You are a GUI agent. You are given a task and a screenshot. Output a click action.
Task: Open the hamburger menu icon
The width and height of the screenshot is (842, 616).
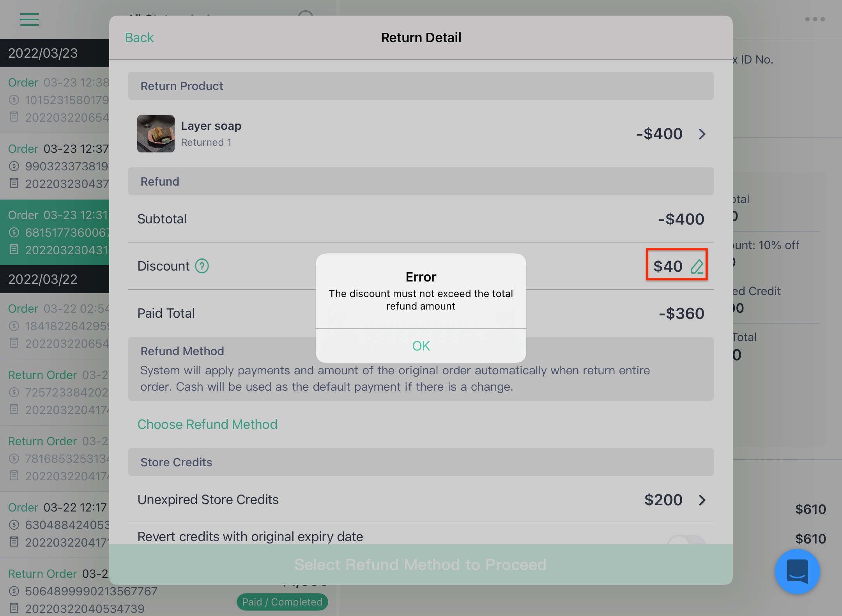(30, 19)
